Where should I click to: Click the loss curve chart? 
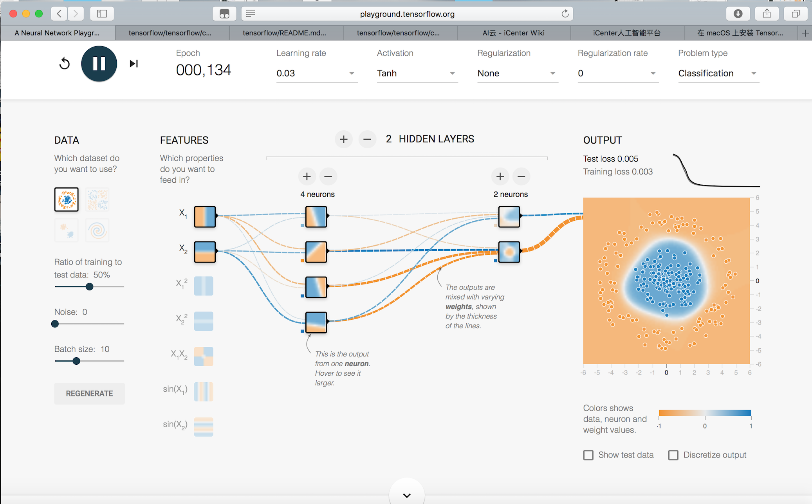(716, 171)
